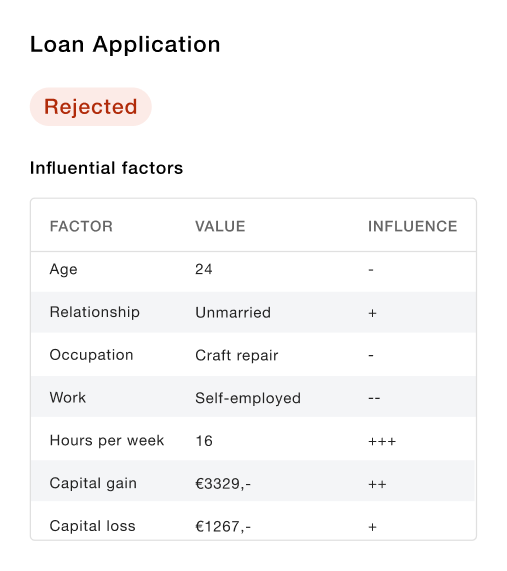Click the Capital gain factor label
The height and width of the screenshot is (571, 507).
click(93, 484)
